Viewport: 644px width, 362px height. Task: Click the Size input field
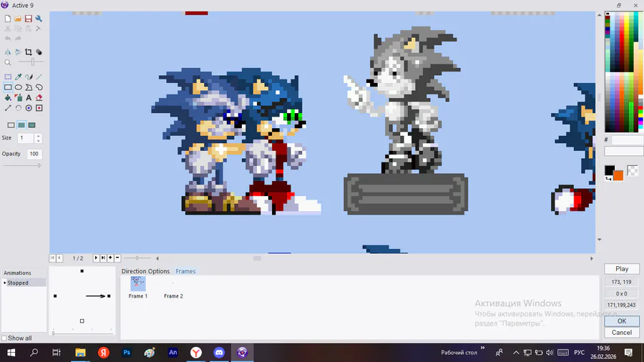26,138
